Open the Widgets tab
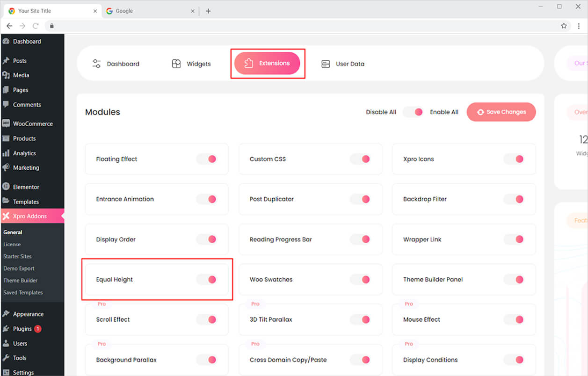This screenshot has height=376, width=588. coord(191,64)
